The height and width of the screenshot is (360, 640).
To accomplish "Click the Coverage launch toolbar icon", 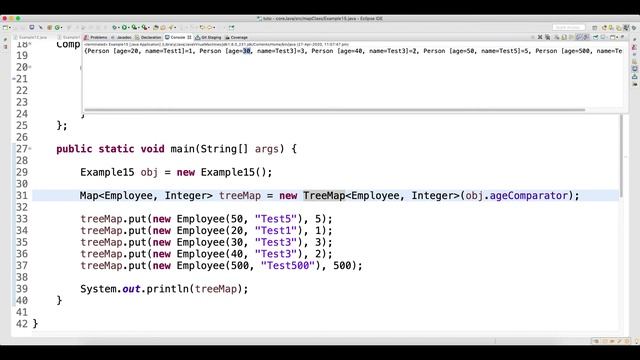I will tap(134, 27).
